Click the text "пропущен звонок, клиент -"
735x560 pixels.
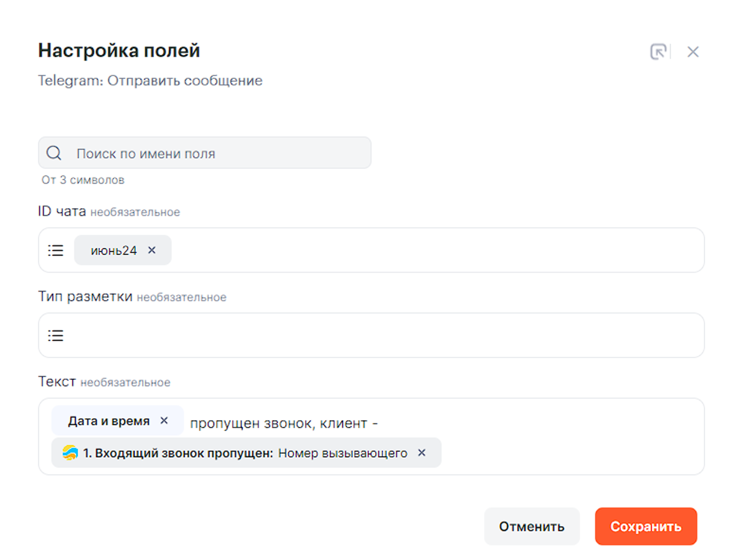284,423
